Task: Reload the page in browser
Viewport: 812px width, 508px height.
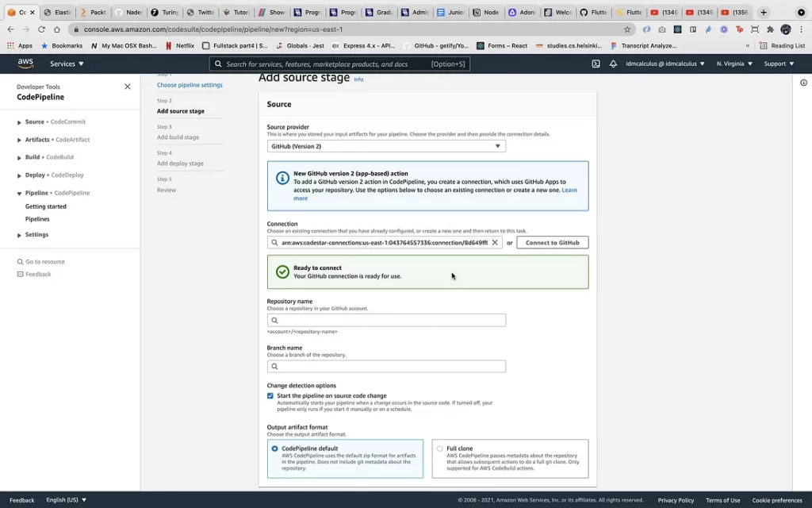Action: pyautogui.click(x=41, y=29)
